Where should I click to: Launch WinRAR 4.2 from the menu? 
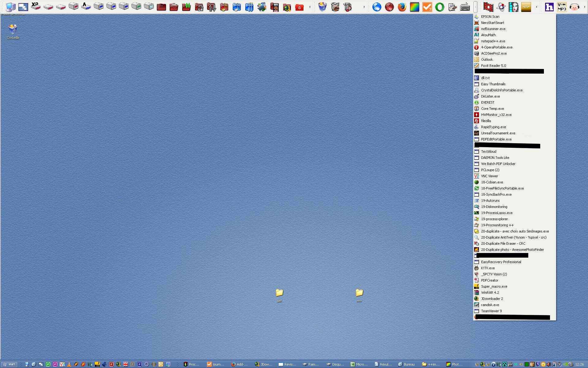coord(514,293)
